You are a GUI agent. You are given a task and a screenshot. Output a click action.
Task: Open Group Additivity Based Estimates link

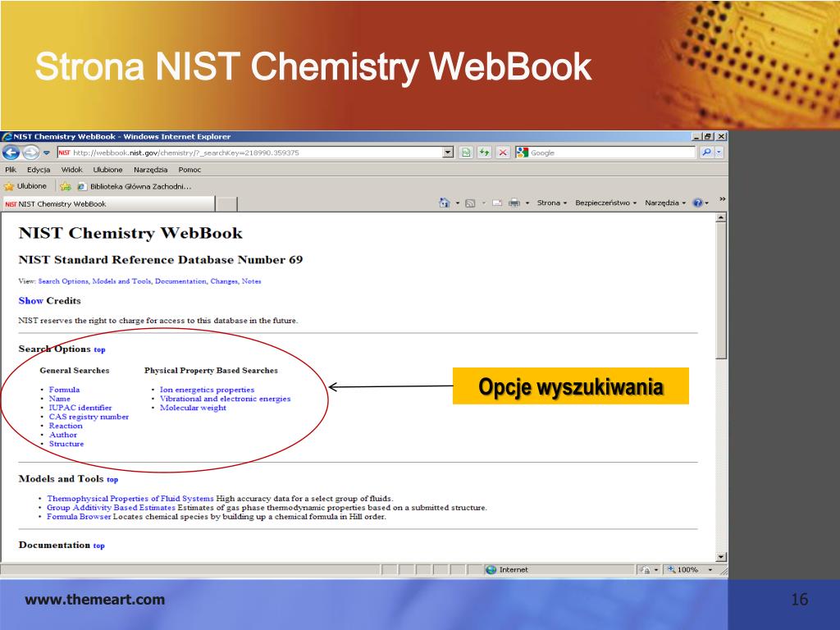[x=111, y=507]
